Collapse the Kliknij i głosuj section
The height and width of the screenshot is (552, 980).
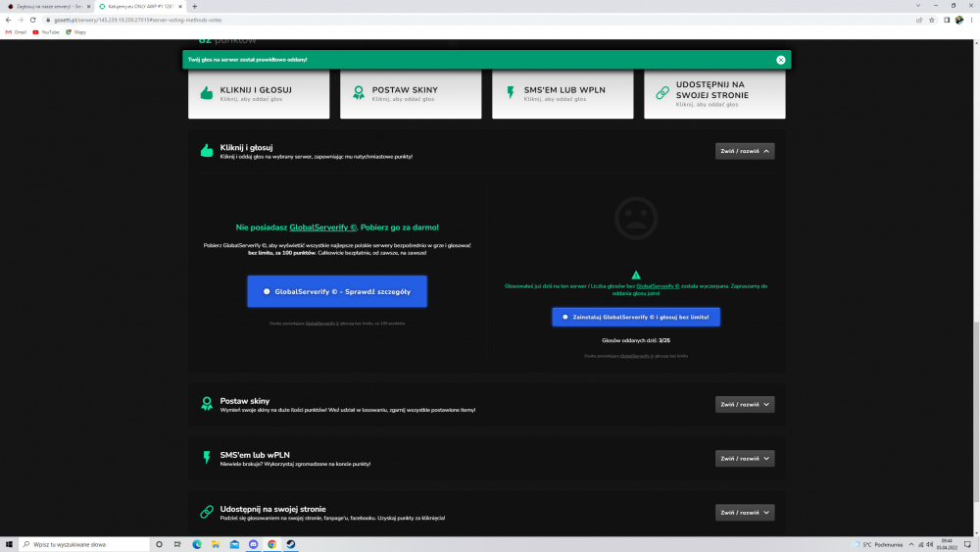click(x=745, y=151)
